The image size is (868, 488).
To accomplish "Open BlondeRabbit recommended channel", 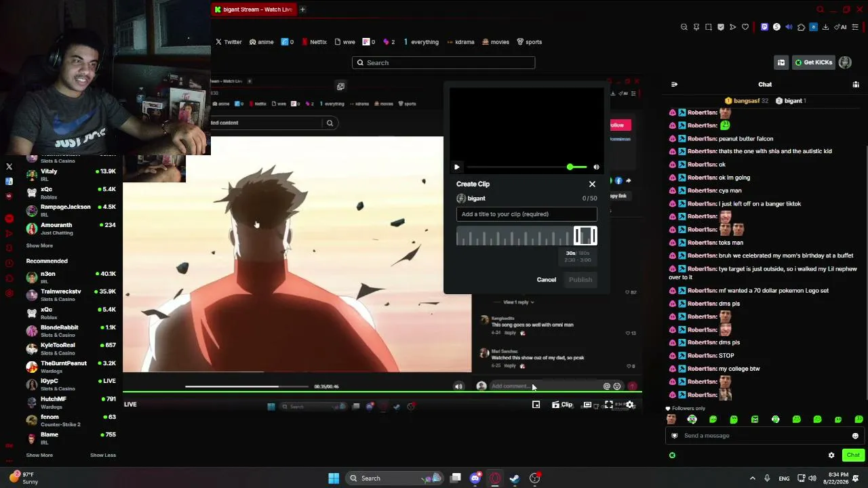I will point(71,331).
